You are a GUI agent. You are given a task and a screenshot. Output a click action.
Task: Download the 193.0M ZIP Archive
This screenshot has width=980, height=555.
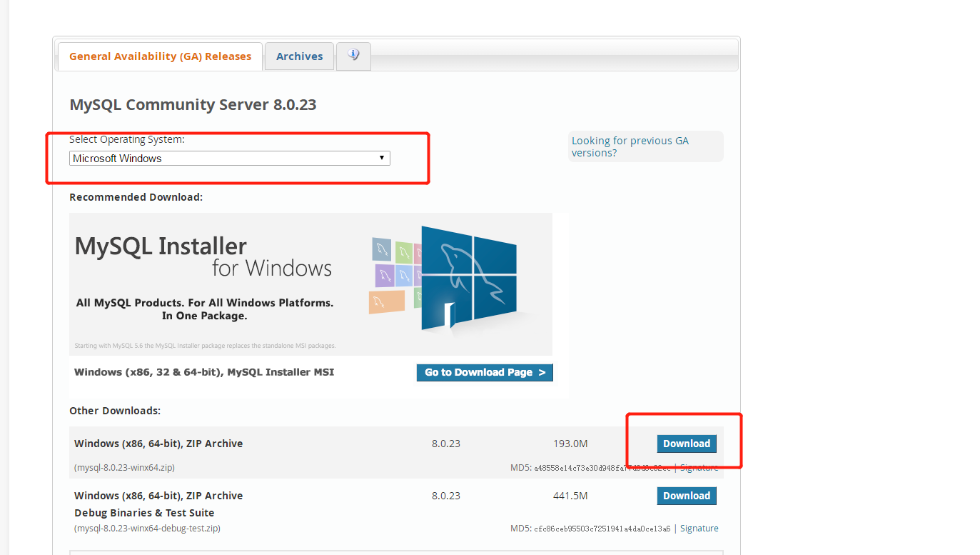687,444
